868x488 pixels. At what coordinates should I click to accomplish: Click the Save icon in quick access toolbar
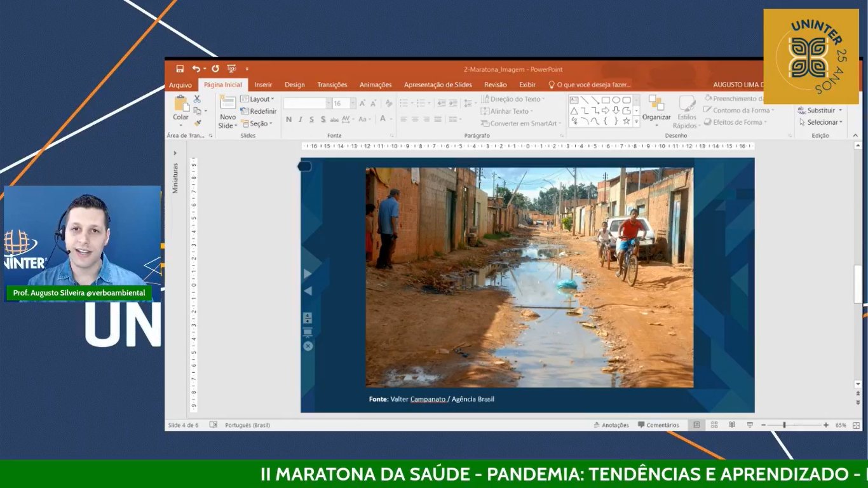[180, 69]
